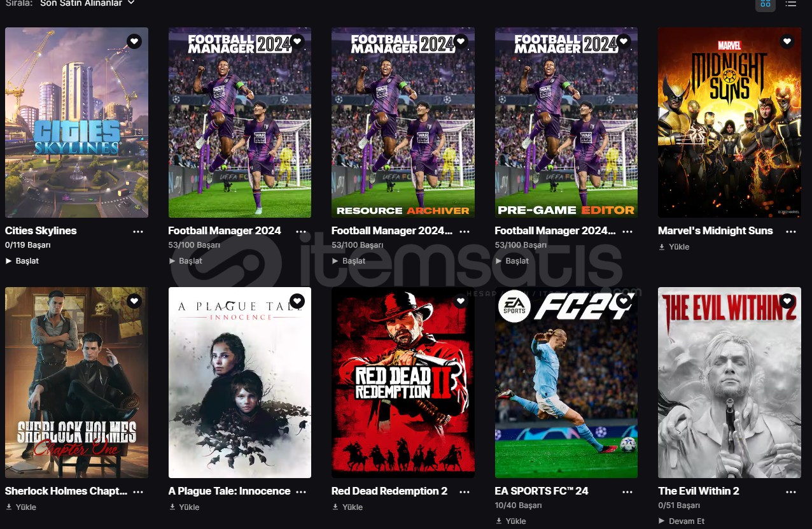The height and width of the screenshot is (529, 812).
Task: Click the download icon under Red Dead Redemption 2
Action: pos(335,507)
